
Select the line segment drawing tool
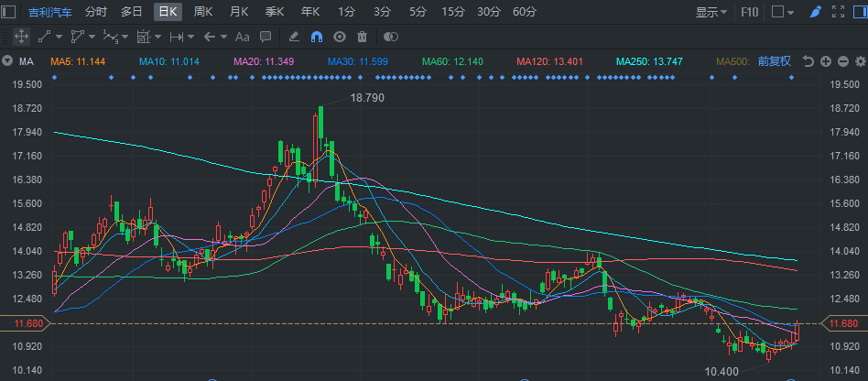44,38
